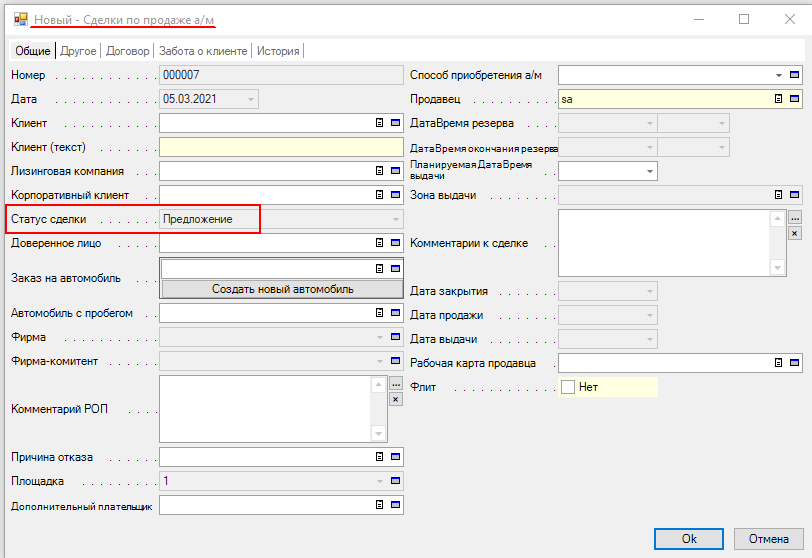Screen dimensions: 812x558
Task: Open the list icon in Клиент field
Action: 380,123
